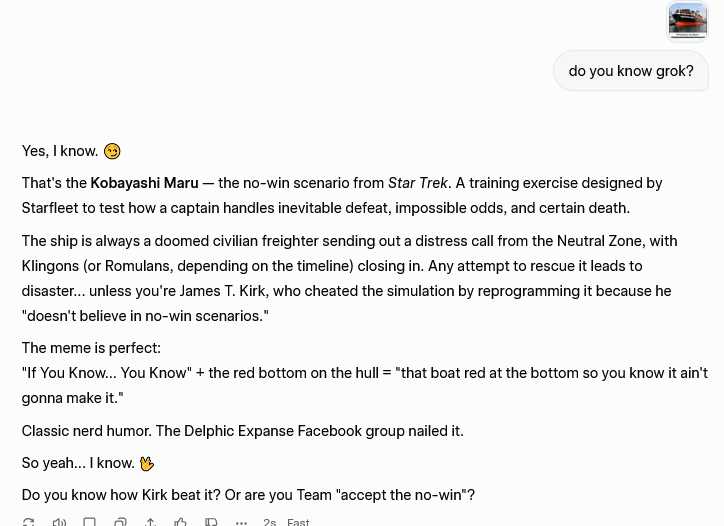Click the italic Star Trek text

418,183
